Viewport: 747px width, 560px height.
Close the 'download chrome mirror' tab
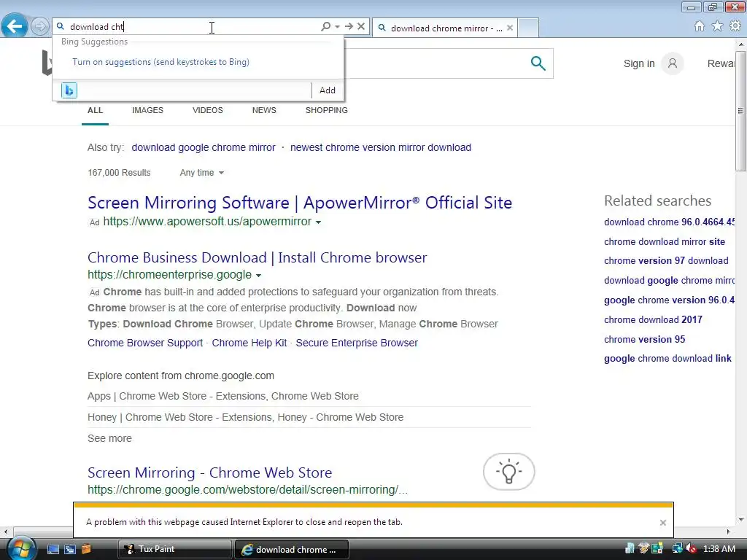point(510,28)
